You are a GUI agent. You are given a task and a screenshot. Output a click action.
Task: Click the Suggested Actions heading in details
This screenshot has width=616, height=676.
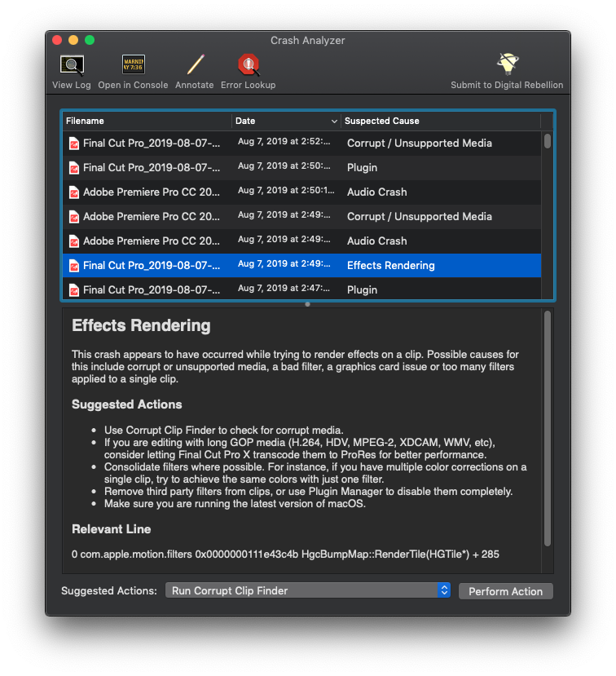coord(126,404)
